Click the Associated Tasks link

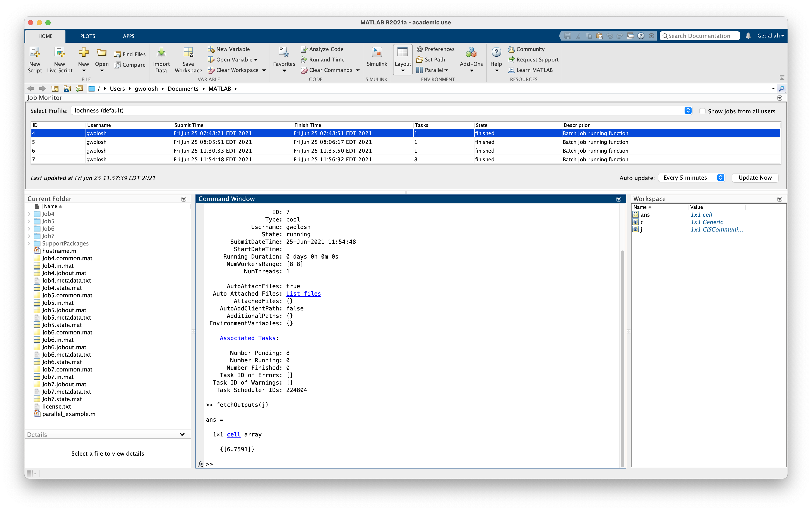point(248,338)
